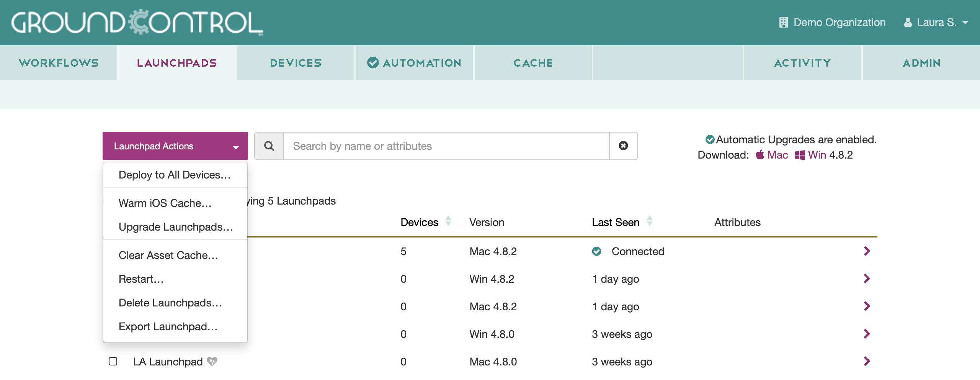Open the Launchpad Actions dropdown
The height and width of the screenshot is (380, 980).
tap(175, 146)
